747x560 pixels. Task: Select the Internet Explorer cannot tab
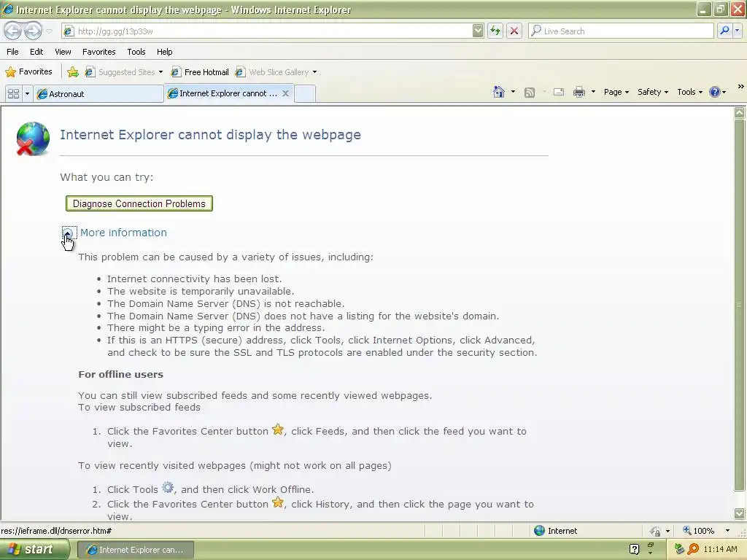223,93
